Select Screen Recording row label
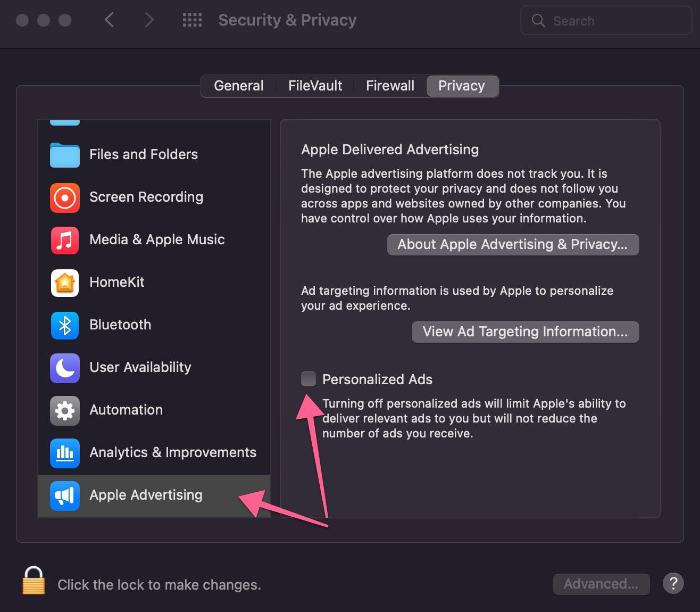Screen dimensions: 700x612 coord(146,197)
